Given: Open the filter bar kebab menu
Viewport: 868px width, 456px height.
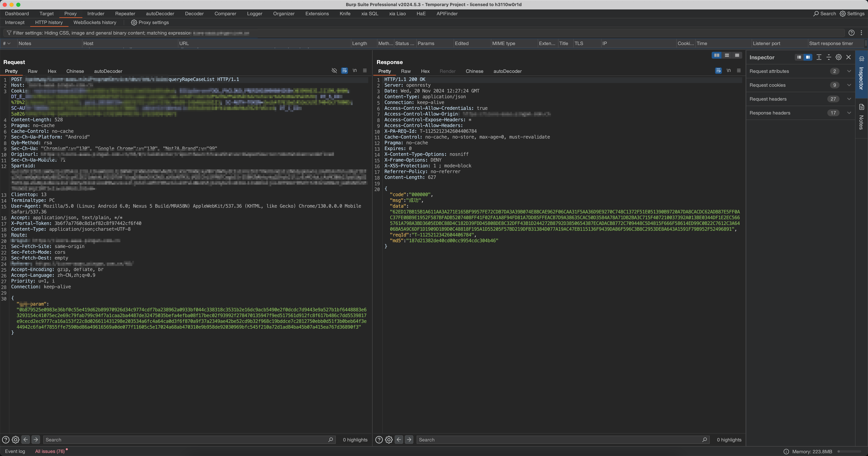Looking at the screenshot, I should [861, 33].
